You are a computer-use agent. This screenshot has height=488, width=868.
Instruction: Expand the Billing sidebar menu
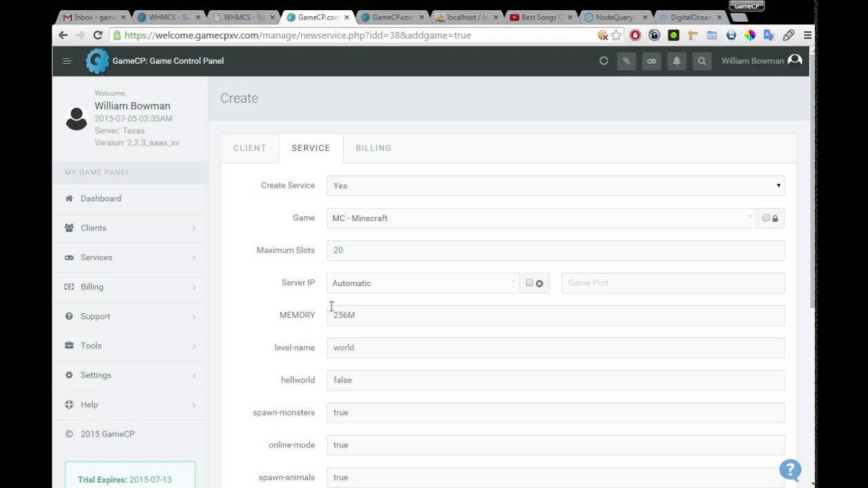click(x=130, y=287)
